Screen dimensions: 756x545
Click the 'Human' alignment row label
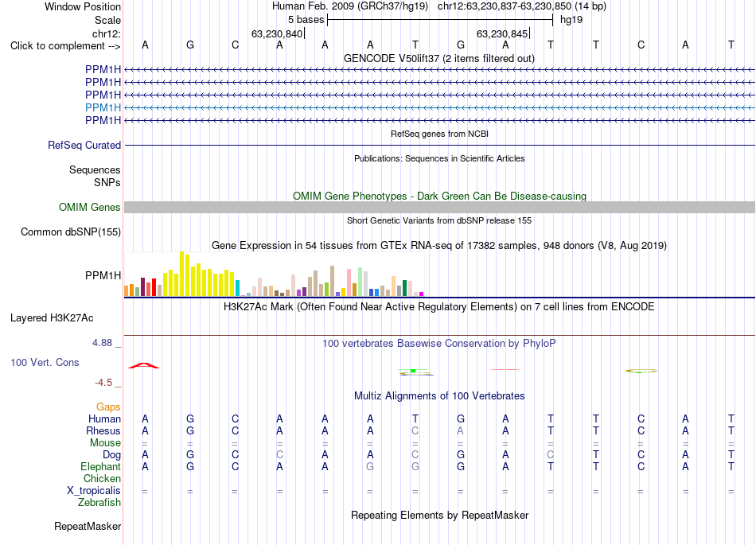click(x=104, y=418)
